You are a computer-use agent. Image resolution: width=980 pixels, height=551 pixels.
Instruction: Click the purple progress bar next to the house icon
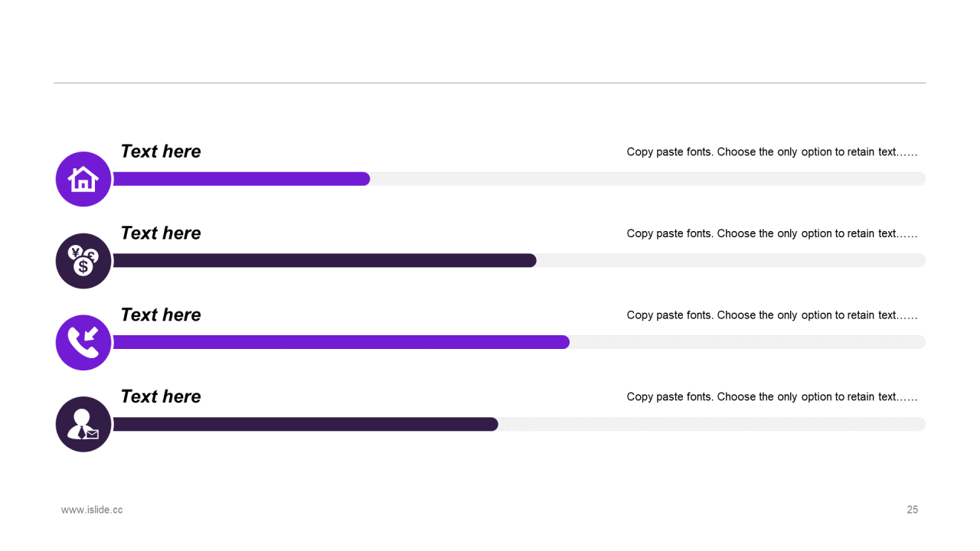click(241, 179)
